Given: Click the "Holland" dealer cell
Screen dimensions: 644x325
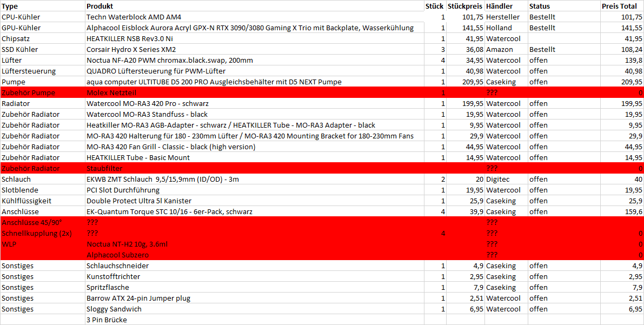Looking at the screenshot, I should 507,28.
